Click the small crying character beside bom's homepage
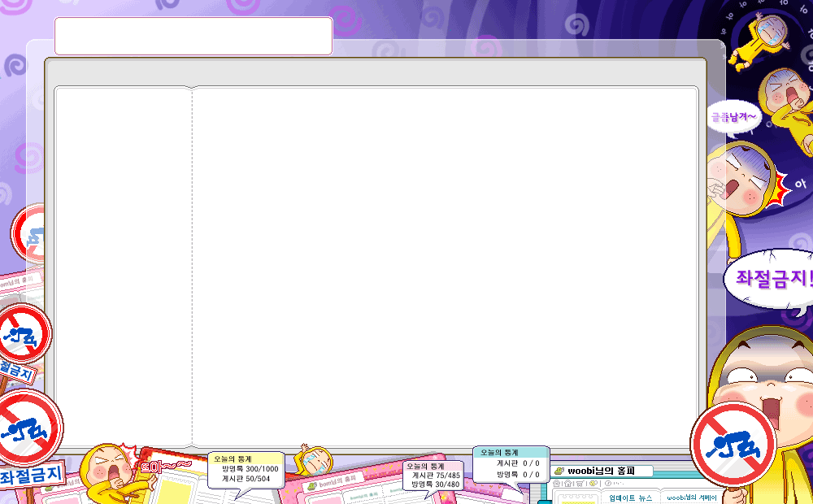Viewport: 813px width, 504px height. pos(312,460)
